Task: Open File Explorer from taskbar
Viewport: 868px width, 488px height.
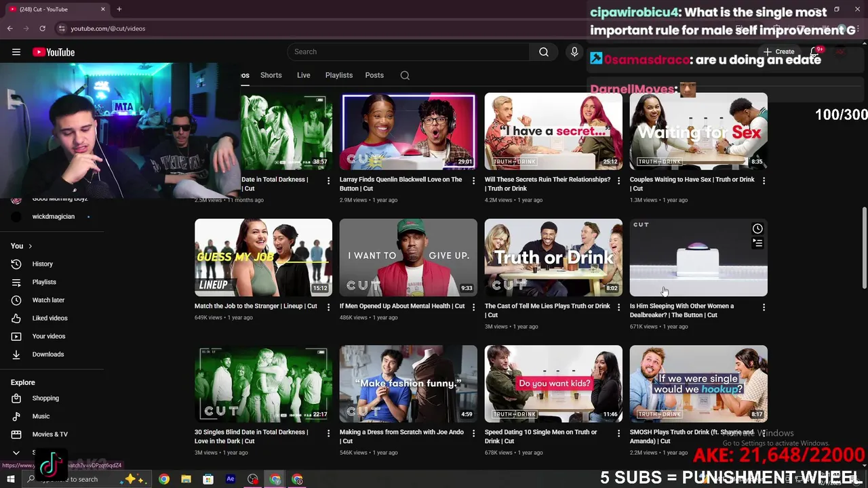Action: (186, 479)
